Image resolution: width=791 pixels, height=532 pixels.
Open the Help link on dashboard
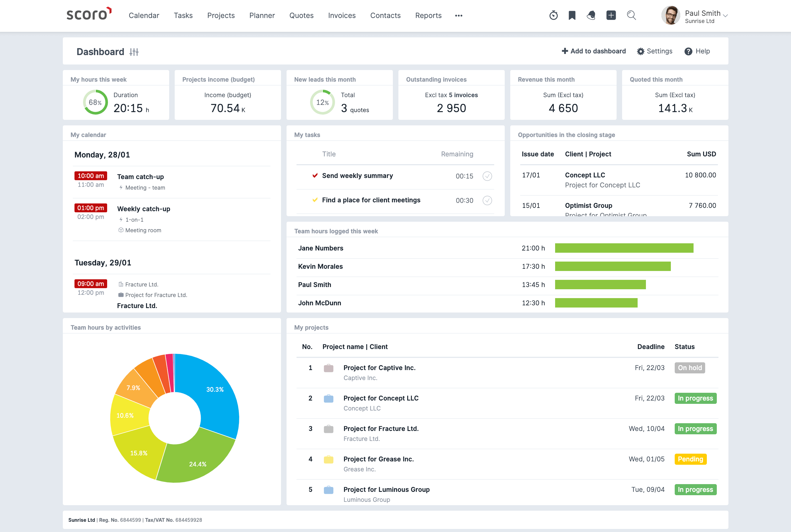coord(697,51)
